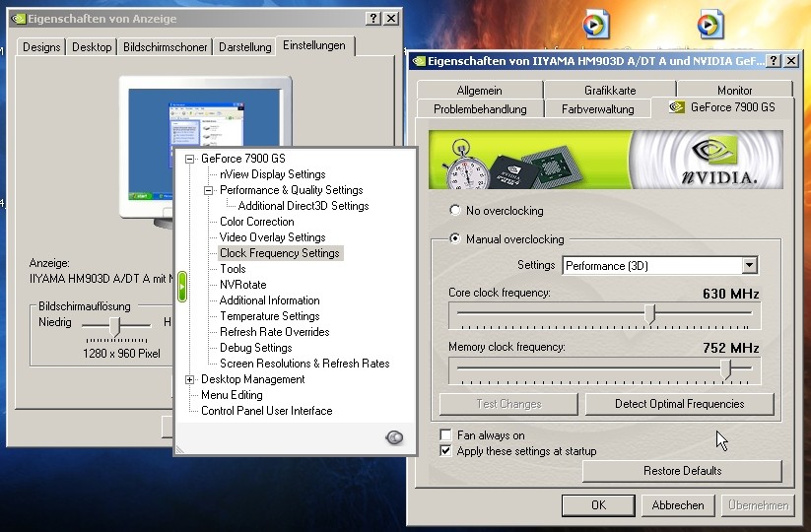
Task: Open the Bildschirmschoner tab
Action: [165, 47]
